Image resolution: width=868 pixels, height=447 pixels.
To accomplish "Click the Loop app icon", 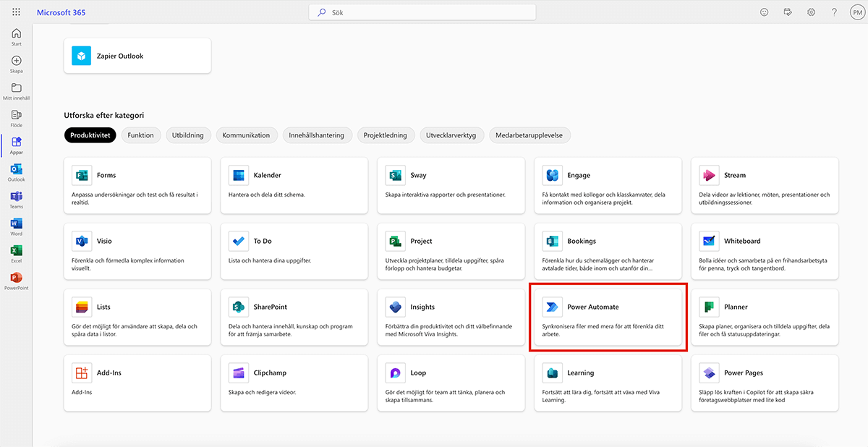I will pyautogui.click(x=395, y=372).
